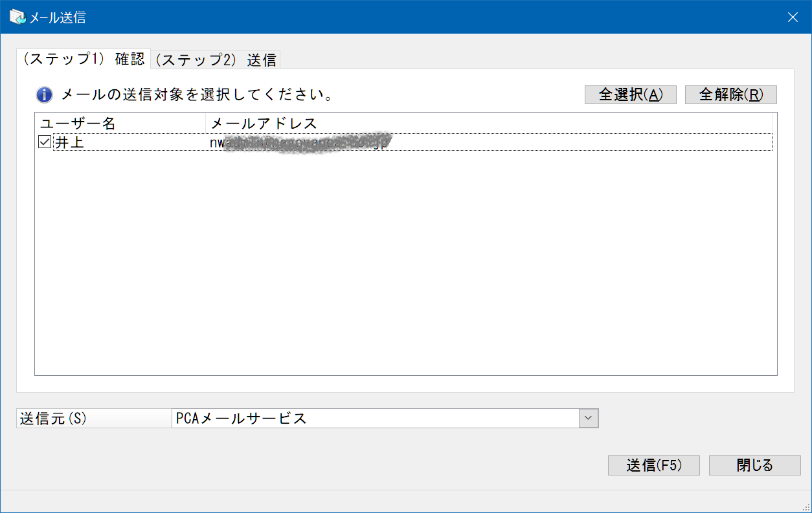The image size is (812, 513).
Task: Click the mail send window title icon
Action: click(x=17, y=17)
